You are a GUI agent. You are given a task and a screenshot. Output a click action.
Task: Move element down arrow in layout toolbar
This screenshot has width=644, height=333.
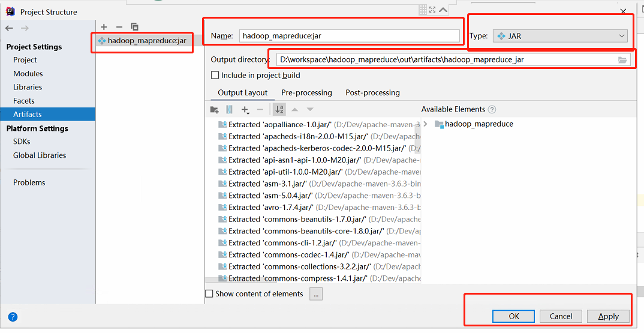click(x=310, y=110)
